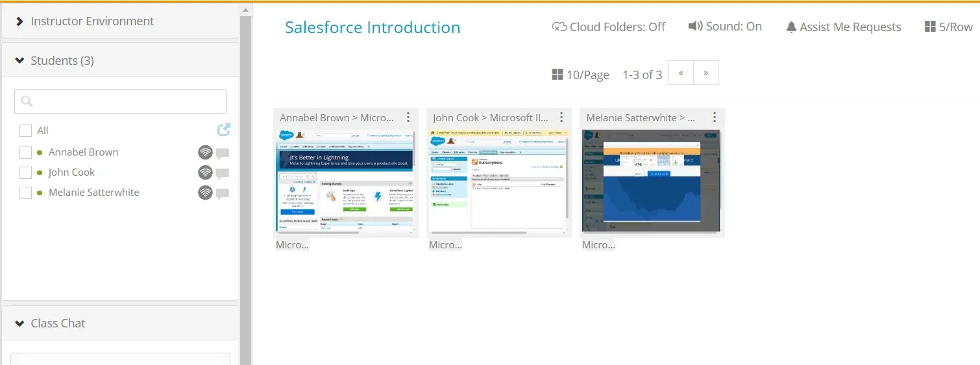Viewport: 980px width, 365px height.
Task: Open the 10/Page dropdown
Action: pos(581,75)
